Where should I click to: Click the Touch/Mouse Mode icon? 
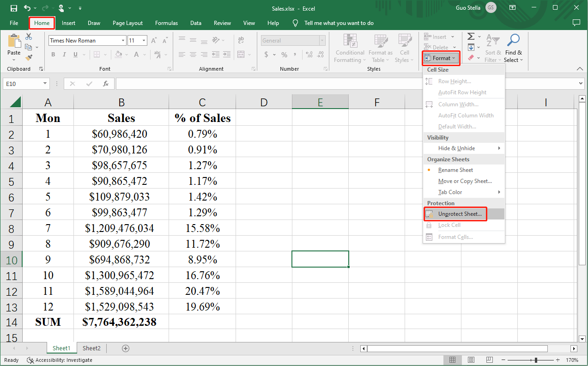[x=62, y=8]
